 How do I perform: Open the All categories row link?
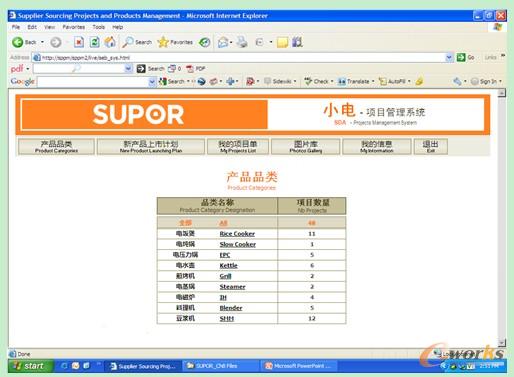tap(223, 223)
